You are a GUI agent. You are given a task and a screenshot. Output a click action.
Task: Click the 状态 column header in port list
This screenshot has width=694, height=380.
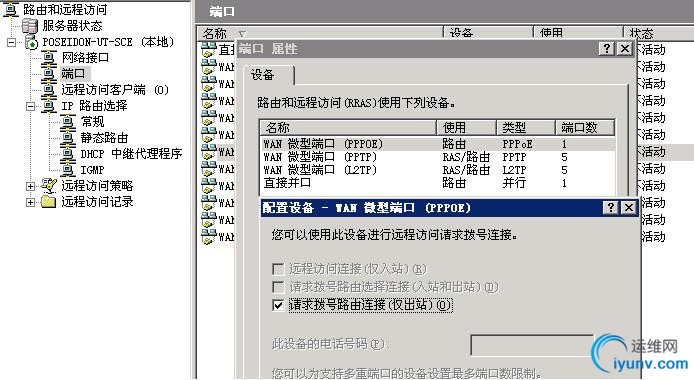pyautogui.click(x=659, y=33)
